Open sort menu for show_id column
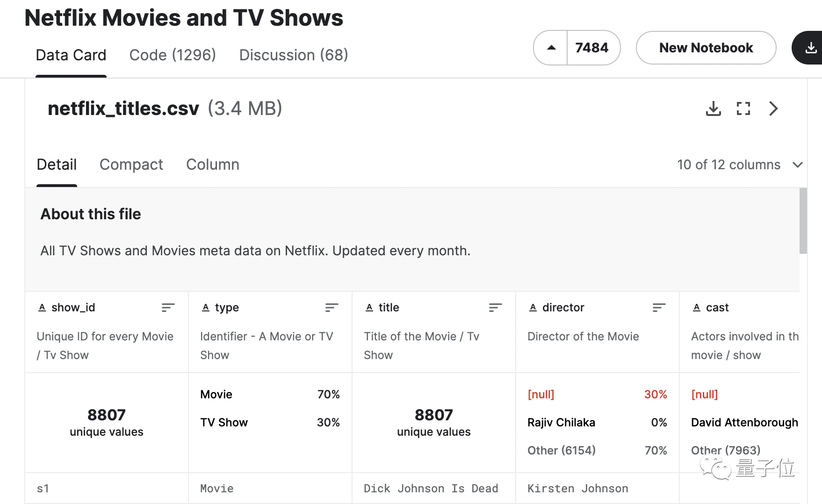Viewport: 822px width, 504px height. (168, 307)
